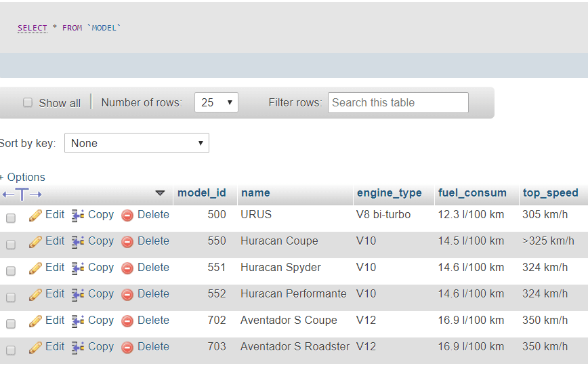The width and height of the screenshot is (588, 370).
Task: Sort by top_speed column header
Action: tap(551, 193)
